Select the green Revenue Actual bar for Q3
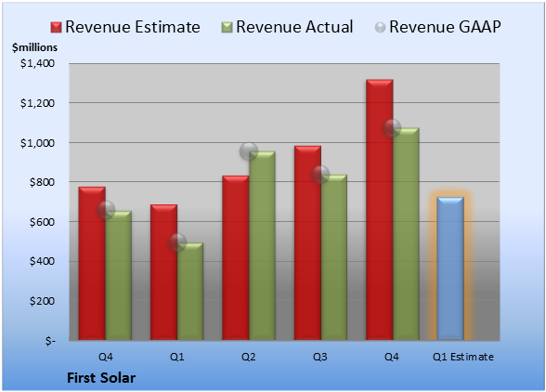 tap(334, 257)
